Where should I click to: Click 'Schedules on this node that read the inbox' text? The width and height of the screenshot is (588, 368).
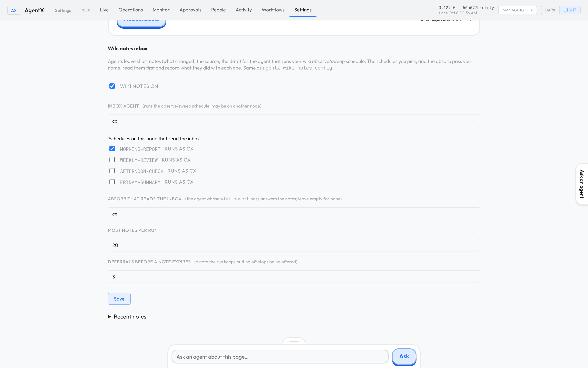pos(154,138)
